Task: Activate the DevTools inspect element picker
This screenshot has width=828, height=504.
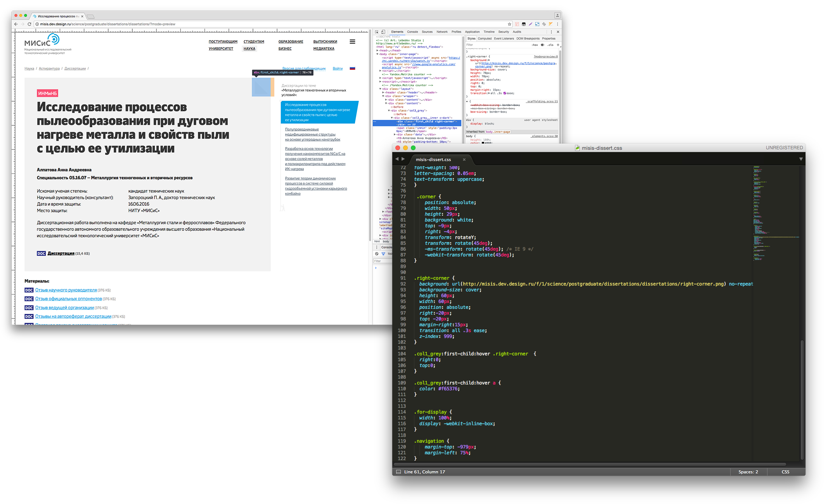Action: (377, 32)
